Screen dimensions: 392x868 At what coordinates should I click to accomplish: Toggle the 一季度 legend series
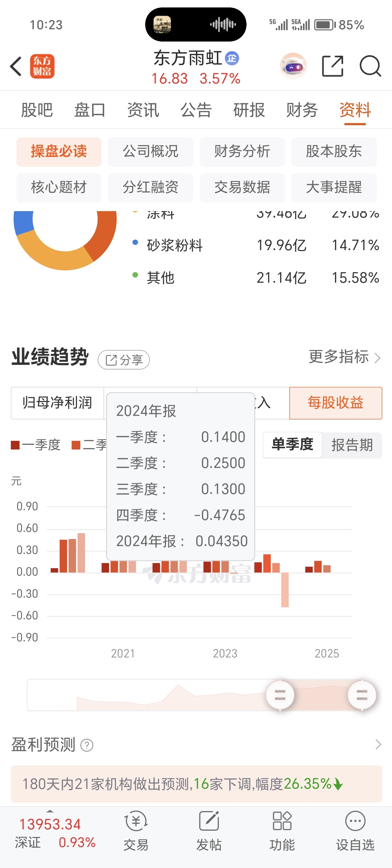click(x=36, y=445)
